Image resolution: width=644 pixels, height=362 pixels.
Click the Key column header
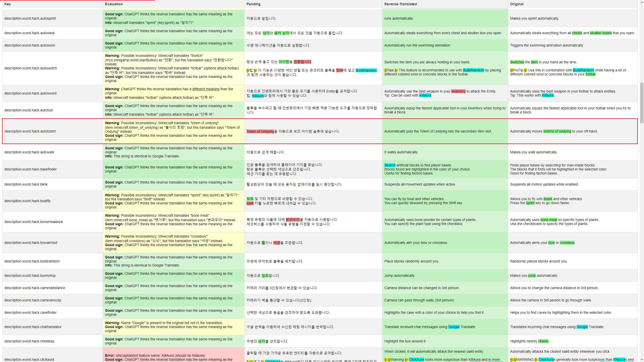[x=8, y=4]
